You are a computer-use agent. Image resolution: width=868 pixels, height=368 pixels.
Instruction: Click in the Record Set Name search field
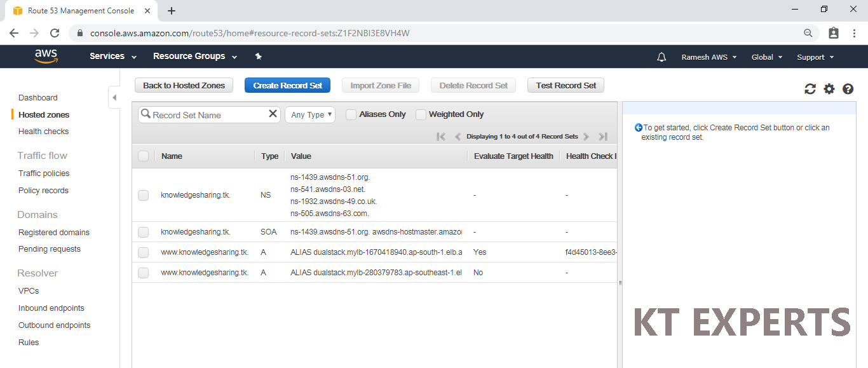[x=209, y=114]
